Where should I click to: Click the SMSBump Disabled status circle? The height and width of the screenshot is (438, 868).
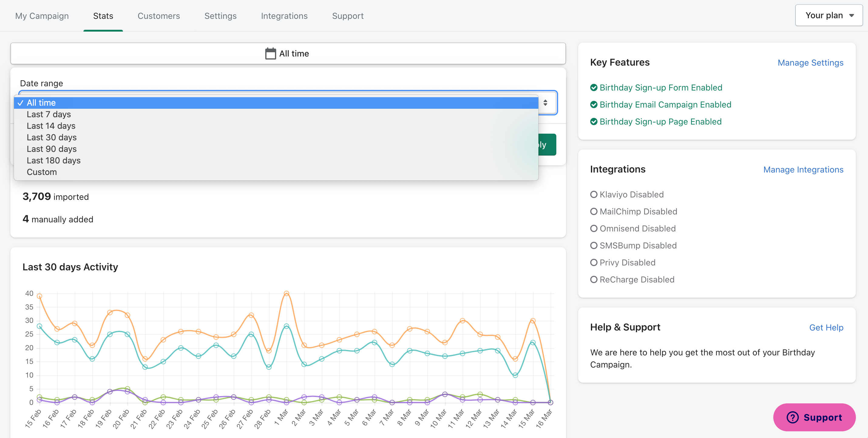(594, 245)
